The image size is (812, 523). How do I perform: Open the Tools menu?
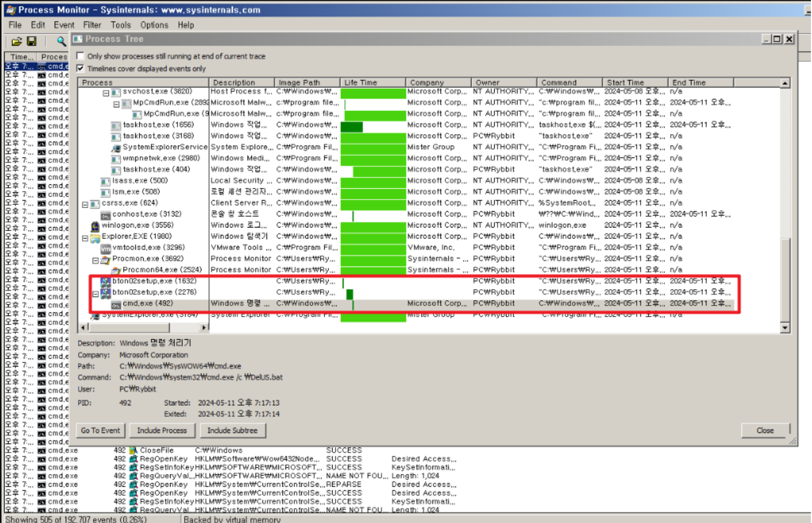[120, 25]
